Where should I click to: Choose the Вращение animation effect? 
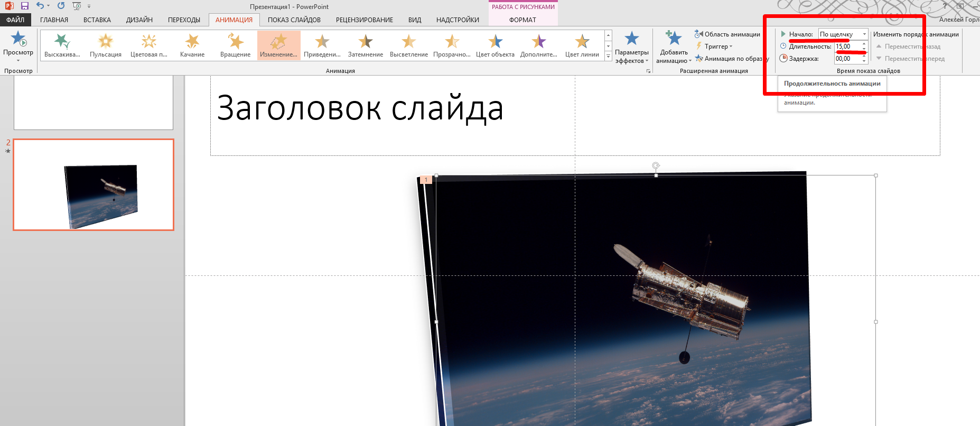[x=236, y=45]
